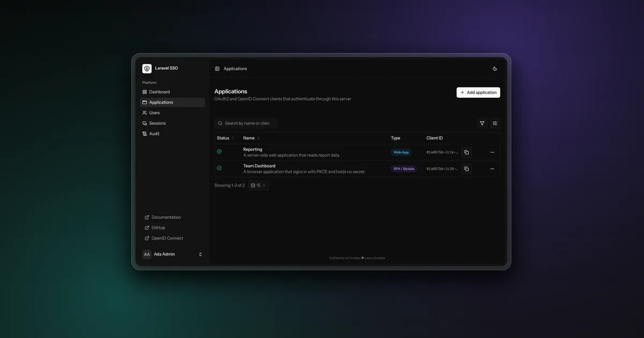Click the AA user avatar

pos(147,254)
